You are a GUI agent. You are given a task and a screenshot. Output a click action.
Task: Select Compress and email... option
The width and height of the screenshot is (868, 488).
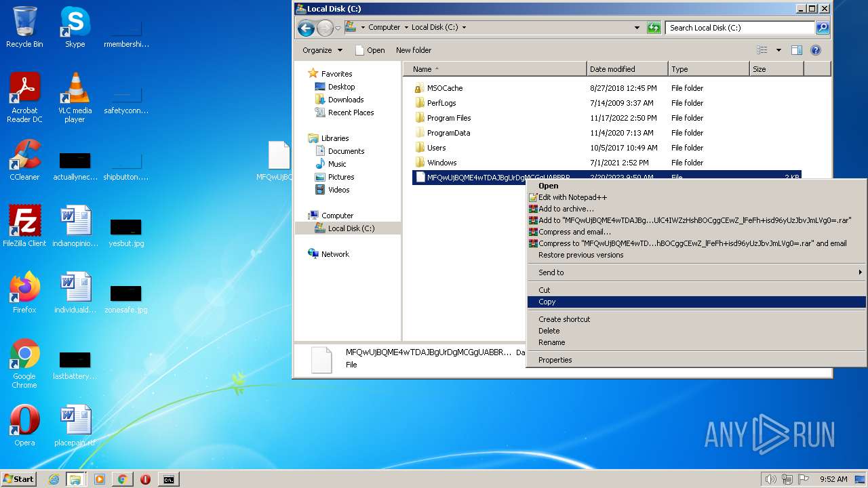point(696,232)
